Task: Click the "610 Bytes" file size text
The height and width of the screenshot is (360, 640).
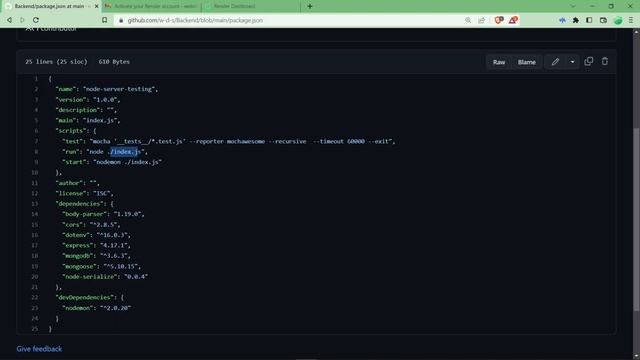Action: 114,62
